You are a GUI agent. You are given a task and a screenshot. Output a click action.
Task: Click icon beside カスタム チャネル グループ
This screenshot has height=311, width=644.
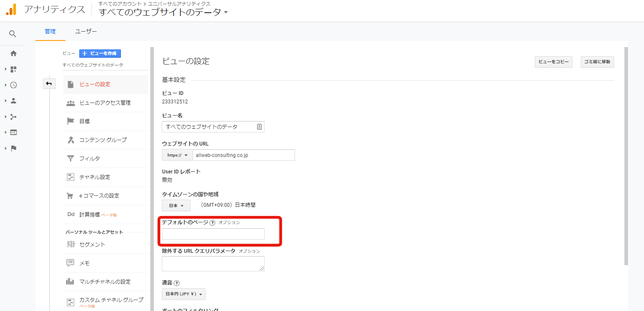[x=70, y=302]
